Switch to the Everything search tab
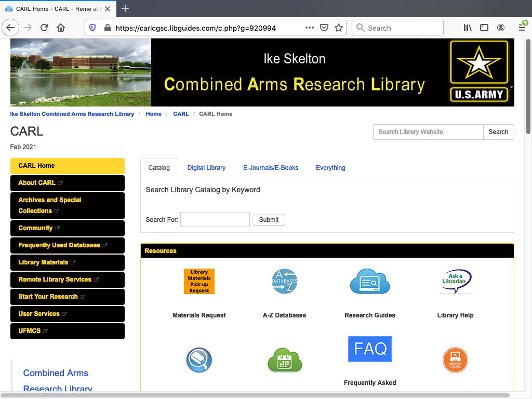Screen dimensions: 532x399 pos(330,168)
